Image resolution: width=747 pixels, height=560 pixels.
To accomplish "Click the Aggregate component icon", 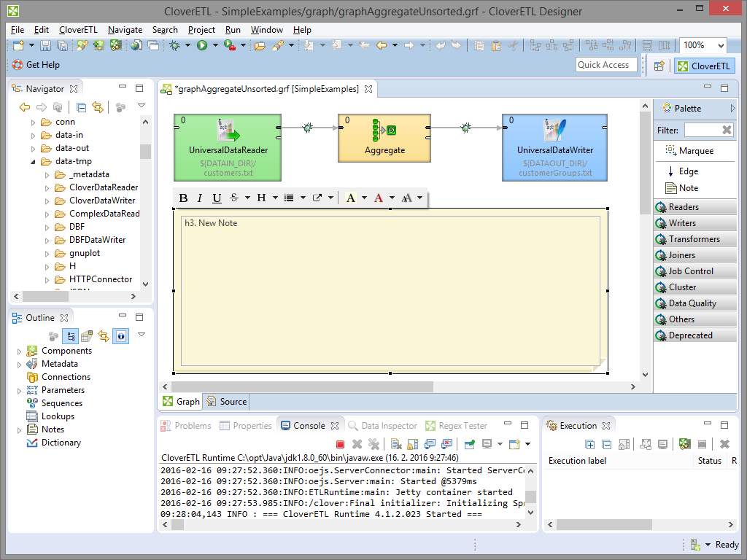I will tap(384, 131).
